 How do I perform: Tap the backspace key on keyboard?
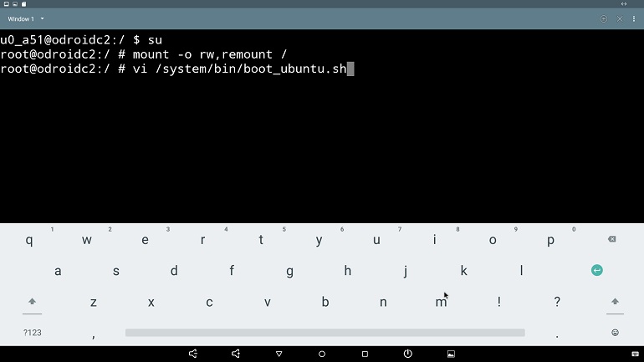click(x=611, y=239)
